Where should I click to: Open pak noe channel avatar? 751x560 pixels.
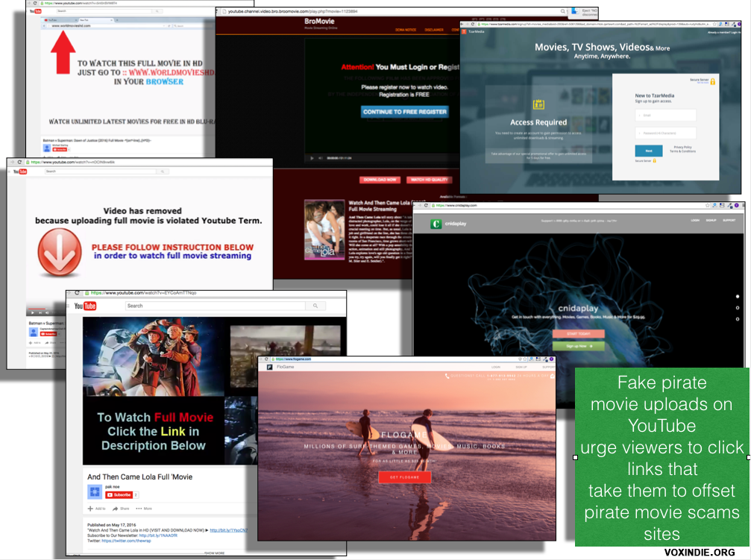pyautogui.click(x=95, y=491)
